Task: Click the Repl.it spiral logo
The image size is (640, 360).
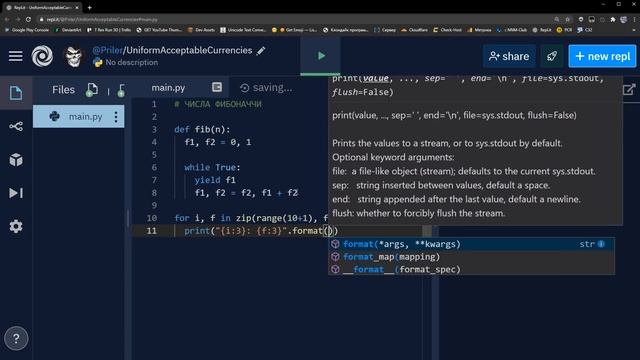Action: pos(42,56)
